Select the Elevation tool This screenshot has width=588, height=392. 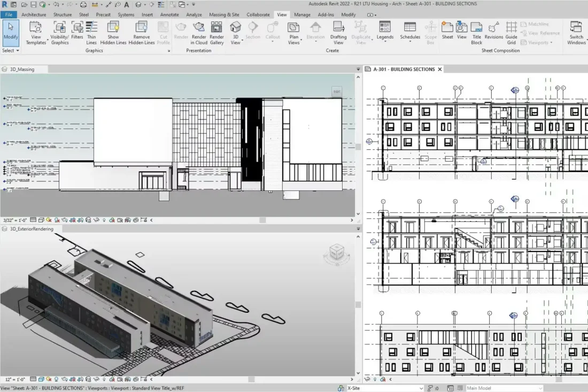tap(316, 31)
